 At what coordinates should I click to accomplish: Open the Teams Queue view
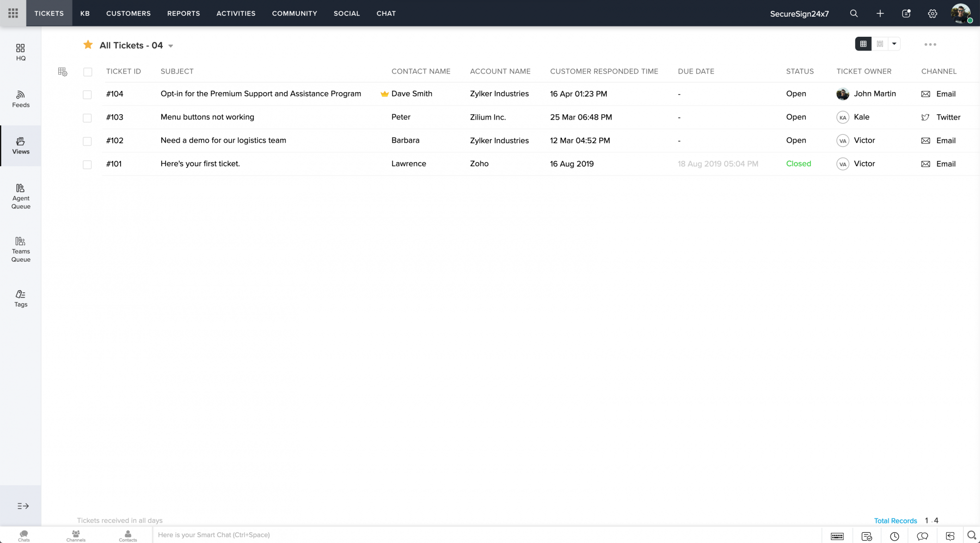click(21, 249)
